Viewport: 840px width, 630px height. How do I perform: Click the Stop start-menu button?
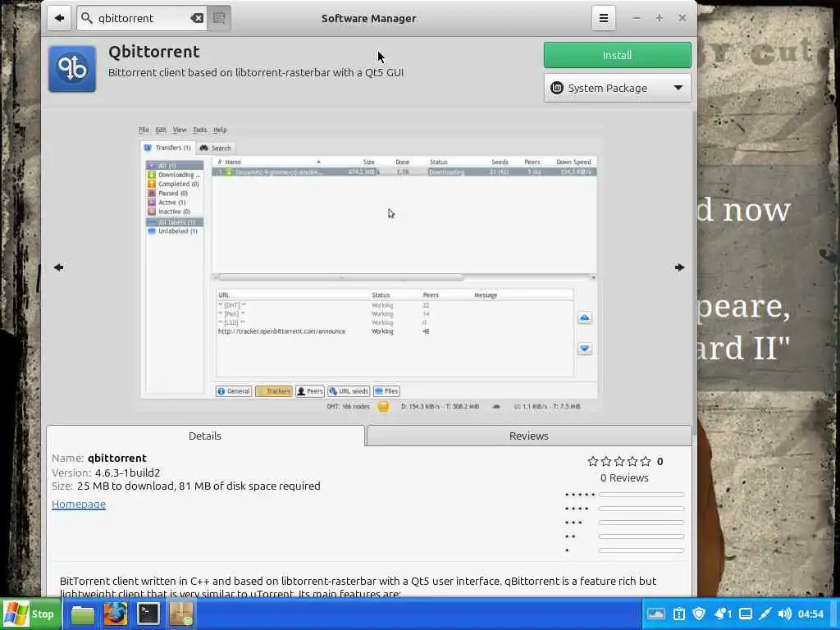point(30,614)
